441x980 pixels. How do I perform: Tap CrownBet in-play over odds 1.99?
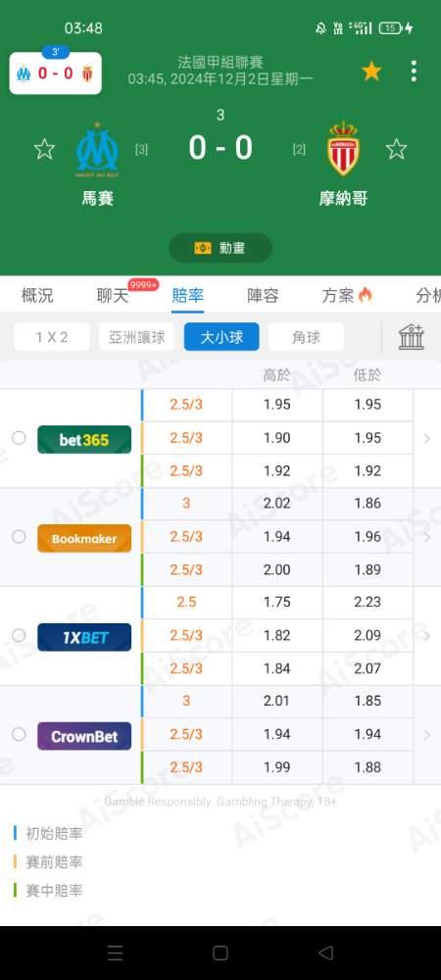coord(277,767)
